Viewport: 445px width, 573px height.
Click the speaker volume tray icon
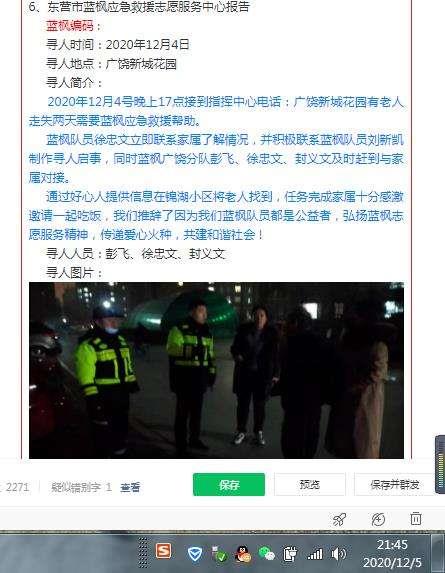pos(338,554)
